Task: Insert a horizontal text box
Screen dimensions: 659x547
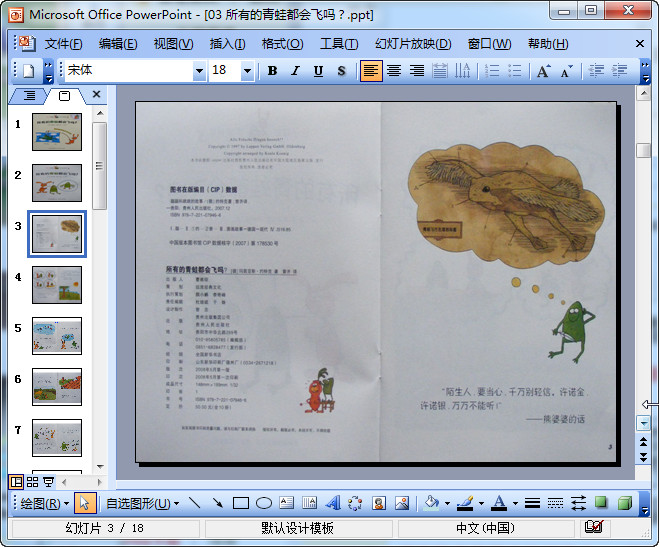Action: (287, 503)
